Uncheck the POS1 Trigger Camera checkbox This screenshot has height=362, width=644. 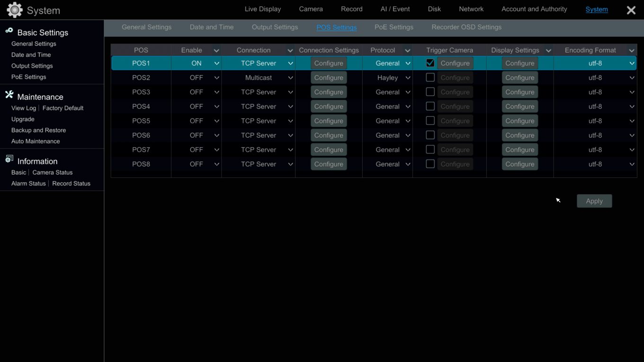tap(430, 63)
